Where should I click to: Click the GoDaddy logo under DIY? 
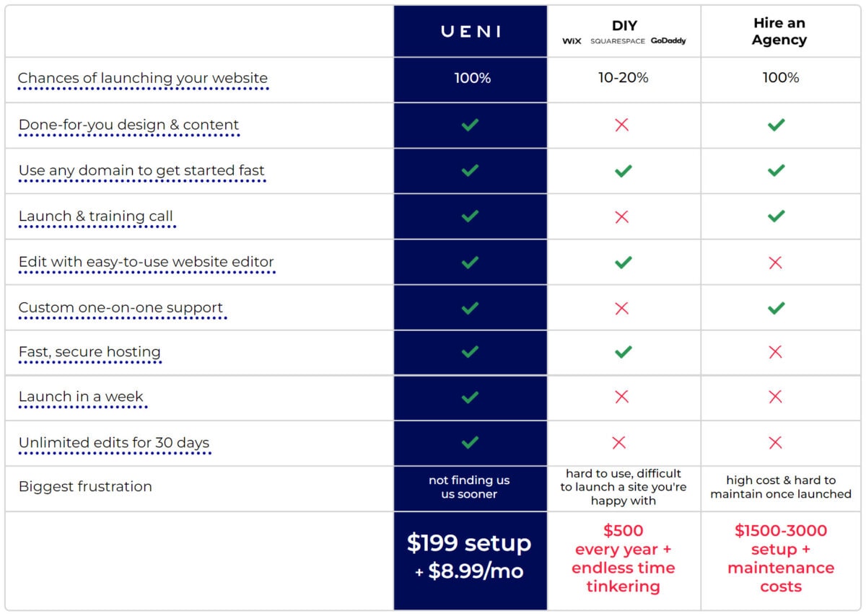point(668,41)
